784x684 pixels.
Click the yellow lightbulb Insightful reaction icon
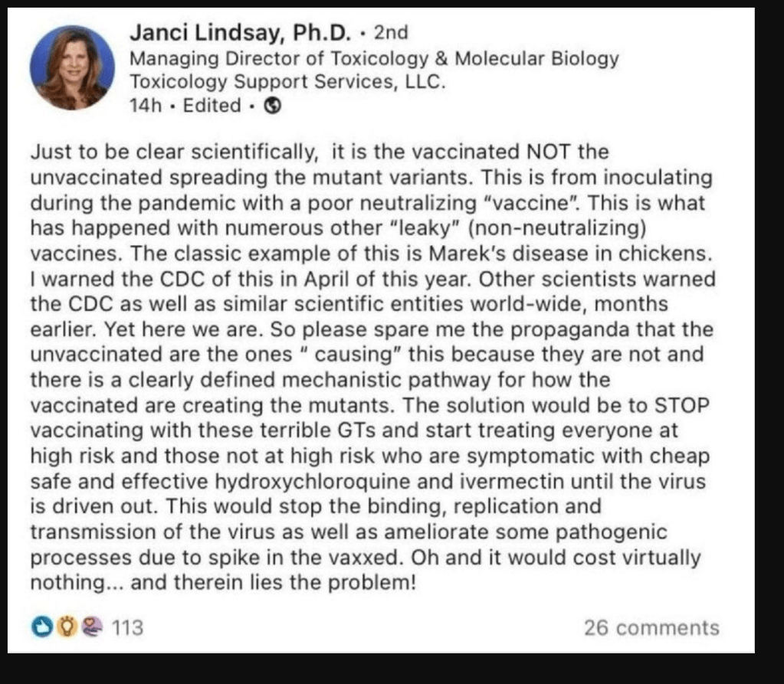[x=67, y=628]
